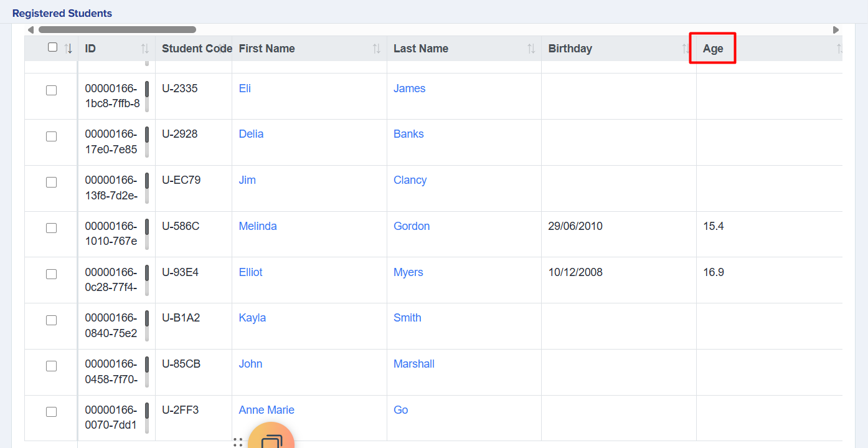868x448 pixels.
Task: Click the right arrow of horizontal scrollbar
Action: (836, 30)
